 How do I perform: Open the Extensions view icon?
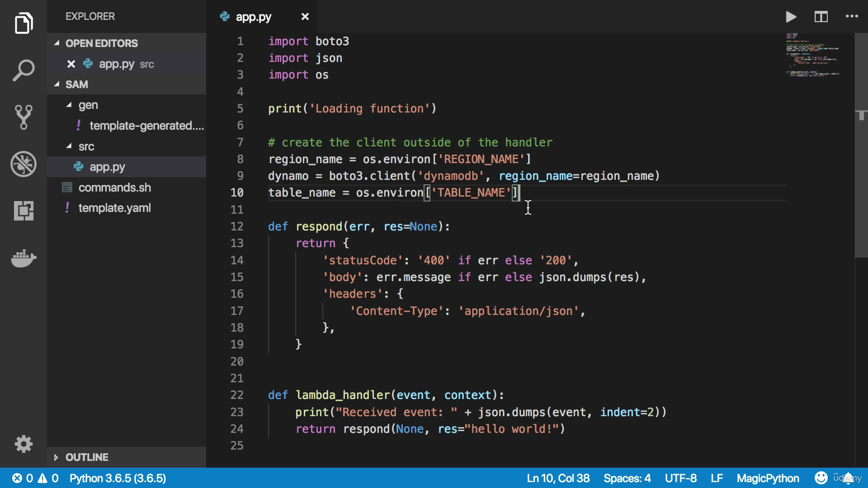[24, 211]
